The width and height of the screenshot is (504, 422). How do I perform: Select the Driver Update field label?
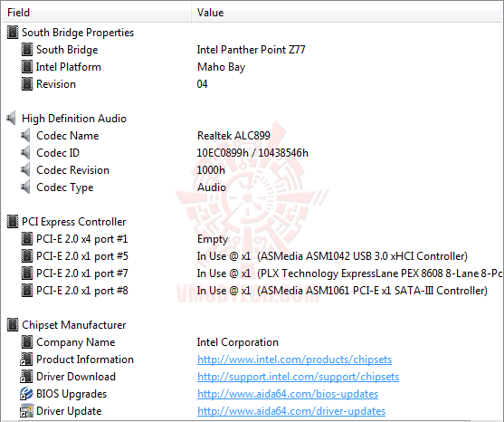[69, 411]
